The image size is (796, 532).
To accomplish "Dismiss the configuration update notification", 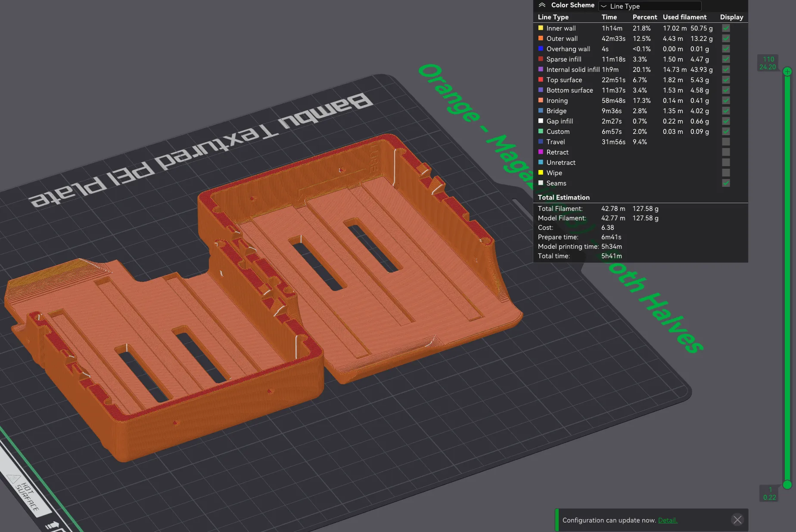I will (737, 520).
